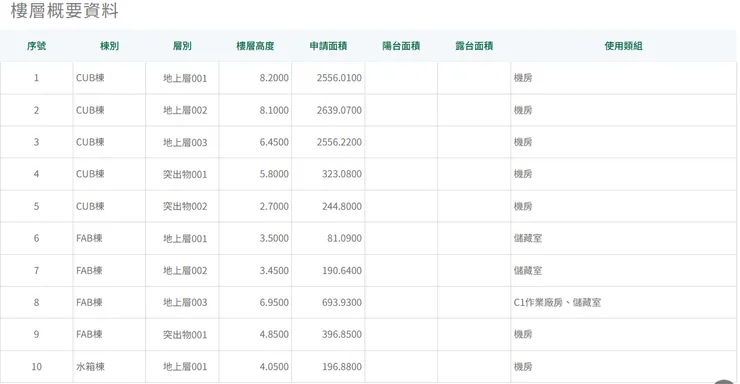Click FAB棟 in row 6

(89, 238)
